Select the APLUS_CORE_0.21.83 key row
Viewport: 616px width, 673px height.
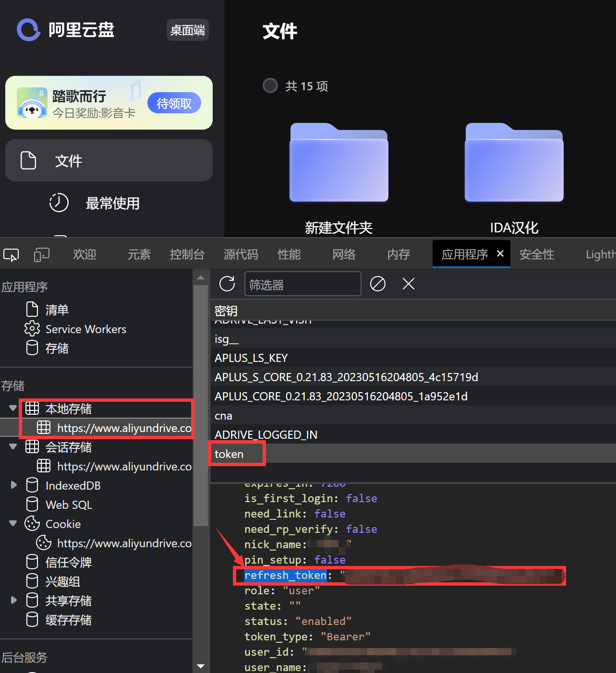click(413, 396)
